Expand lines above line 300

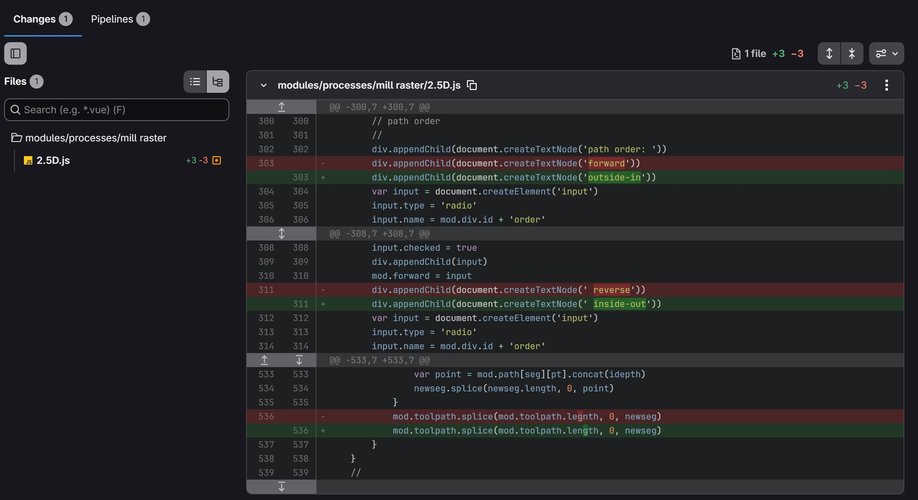(x=281, y=107)
